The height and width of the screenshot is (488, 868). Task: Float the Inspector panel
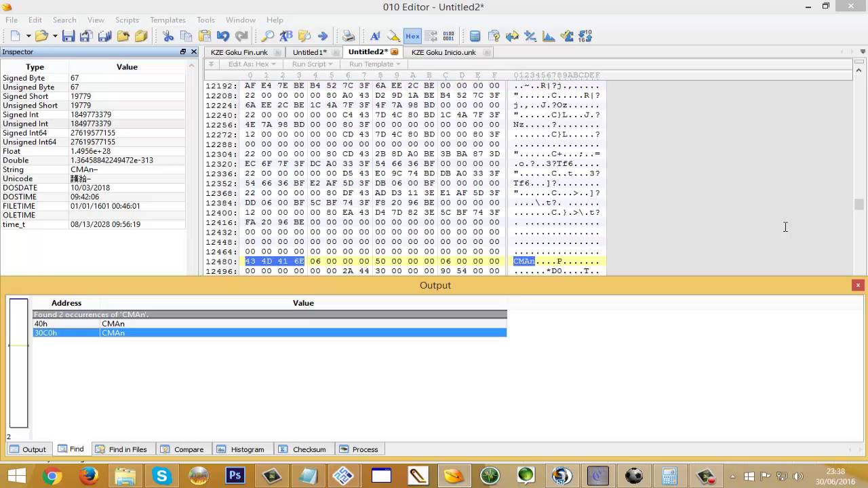182,52
